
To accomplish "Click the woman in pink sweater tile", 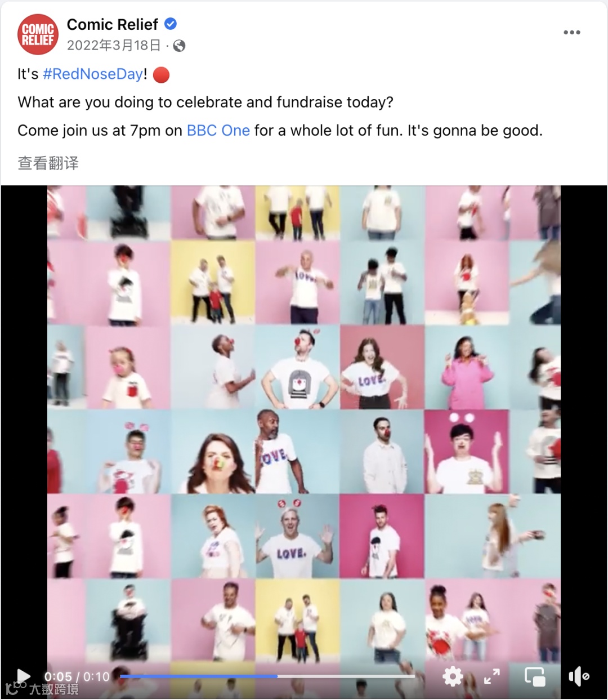I will click(467, 367).
